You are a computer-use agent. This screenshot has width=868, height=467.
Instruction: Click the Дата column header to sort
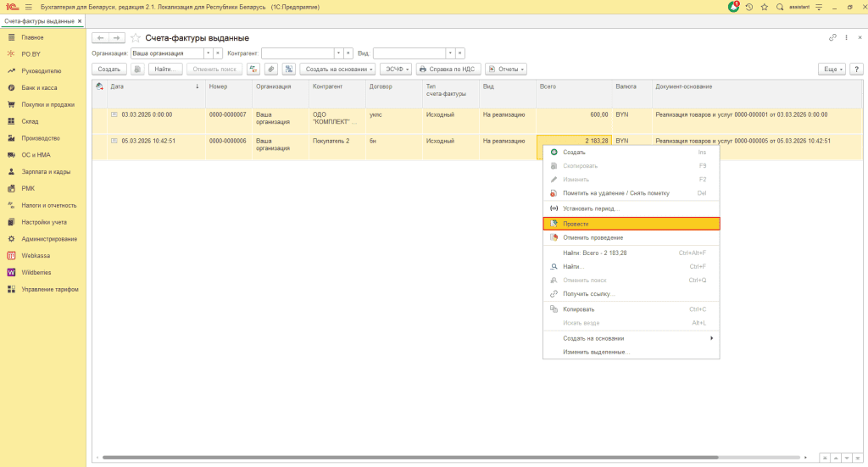point(117,86)
